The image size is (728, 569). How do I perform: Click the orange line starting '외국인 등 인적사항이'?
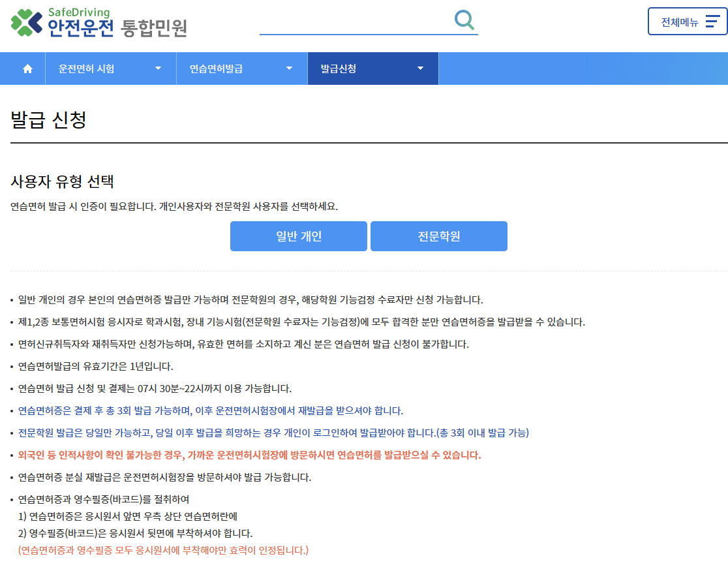(x=249, y=455)
